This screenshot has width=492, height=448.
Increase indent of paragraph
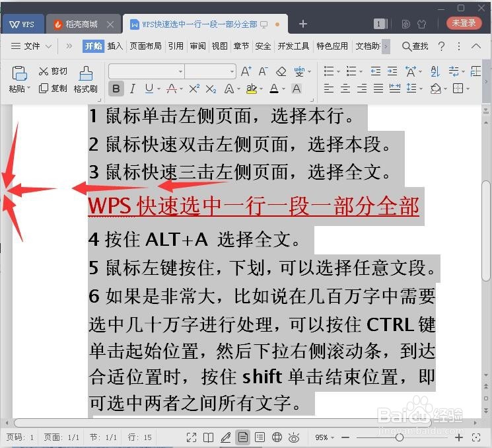click(392, 71)
